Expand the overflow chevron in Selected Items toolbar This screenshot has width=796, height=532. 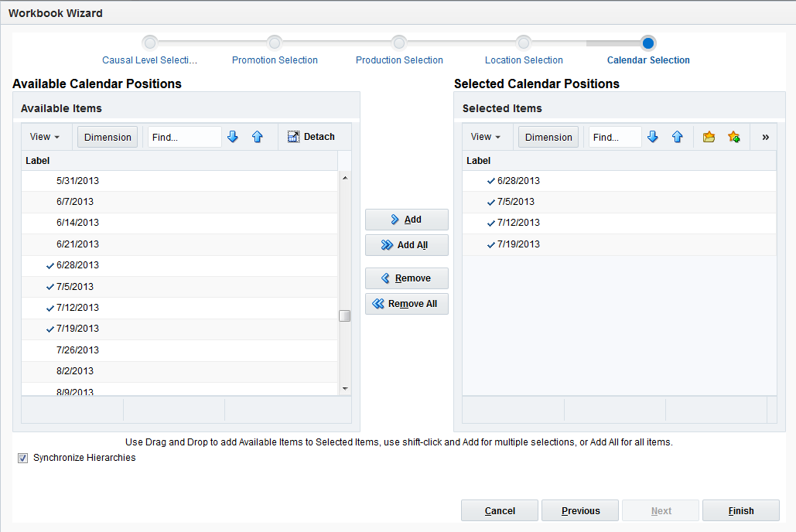[766, 137]
